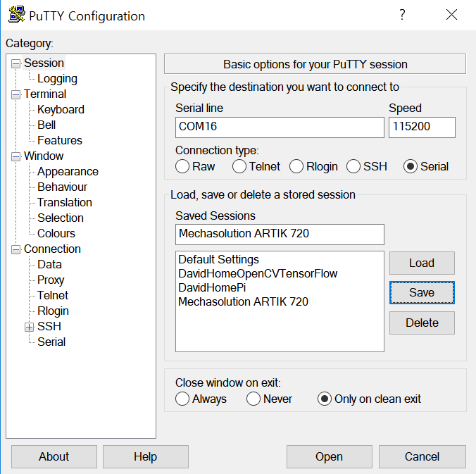This screenshot has height=474, width=476.
Task: Expand the SSH tree node
Action: point(29,327)
